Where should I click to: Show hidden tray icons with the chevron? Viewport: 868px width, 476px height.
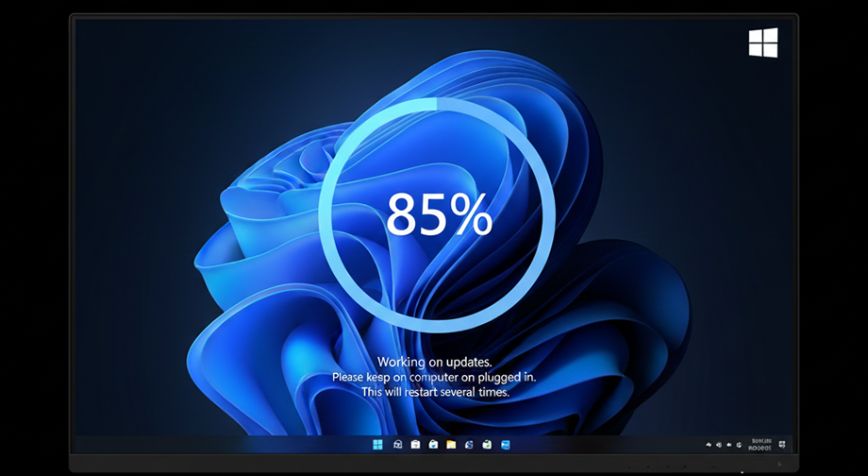[x=709, y=445]
